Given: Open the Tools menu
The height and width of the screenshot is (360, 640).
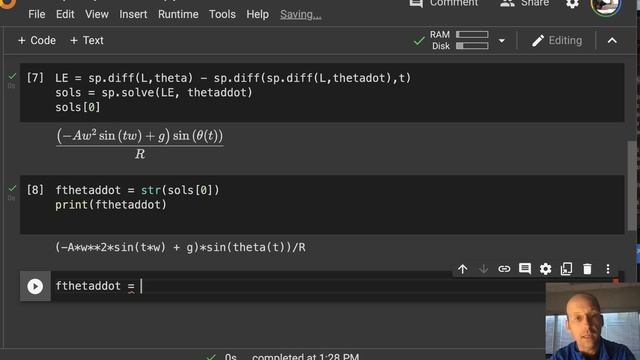Looking at the screenshot, I should (222, 14).
